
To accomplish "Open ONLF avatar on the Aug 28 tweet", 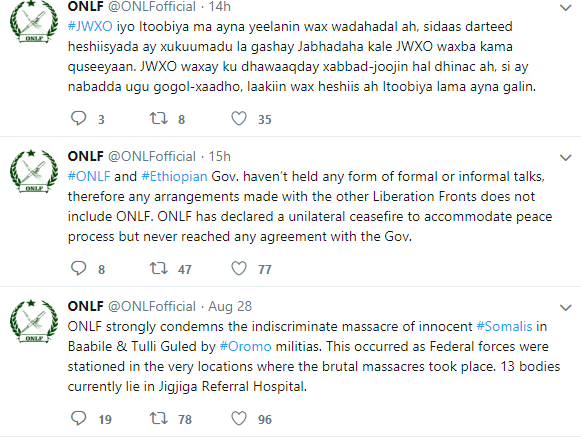I will tap(33, 321).
